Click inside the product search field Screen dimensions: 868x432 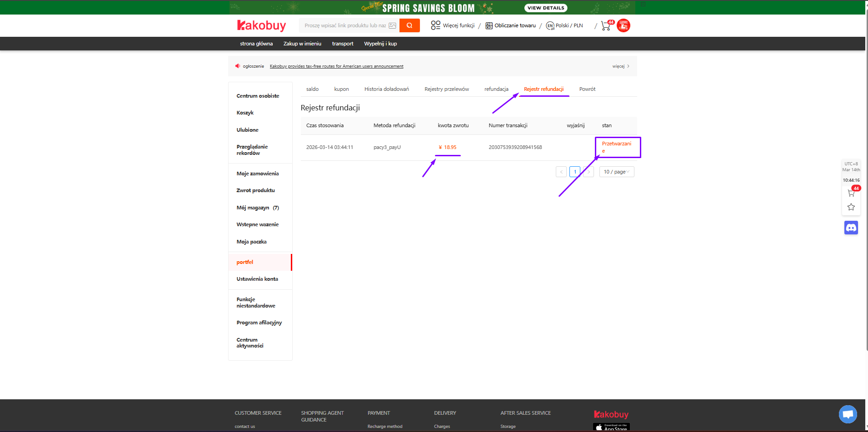(345, 25)
